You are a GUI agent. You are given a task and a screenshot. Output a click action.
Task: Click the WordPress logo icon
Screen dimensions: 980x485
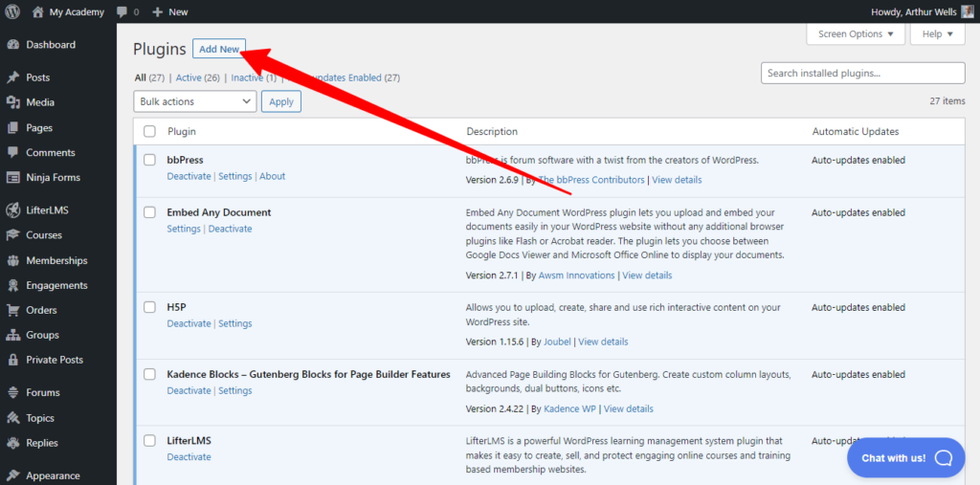click(12, 11)
